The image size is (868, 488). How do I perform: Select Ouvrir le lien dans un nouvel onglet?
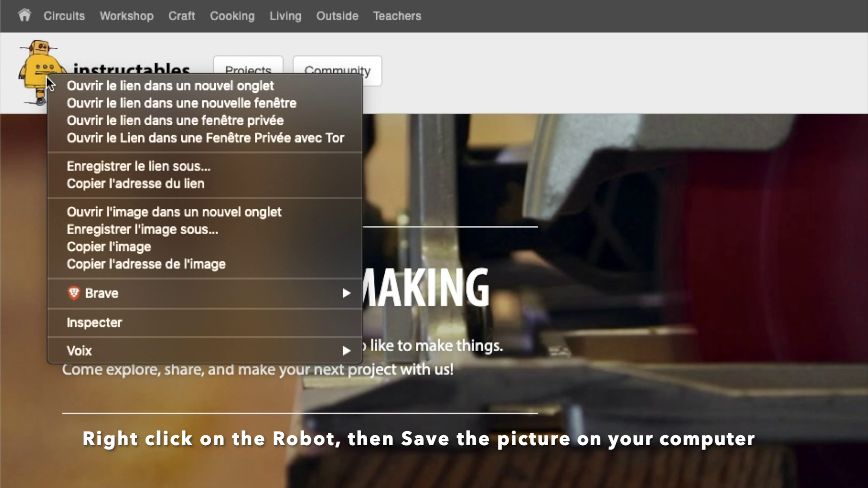(170, 86)
